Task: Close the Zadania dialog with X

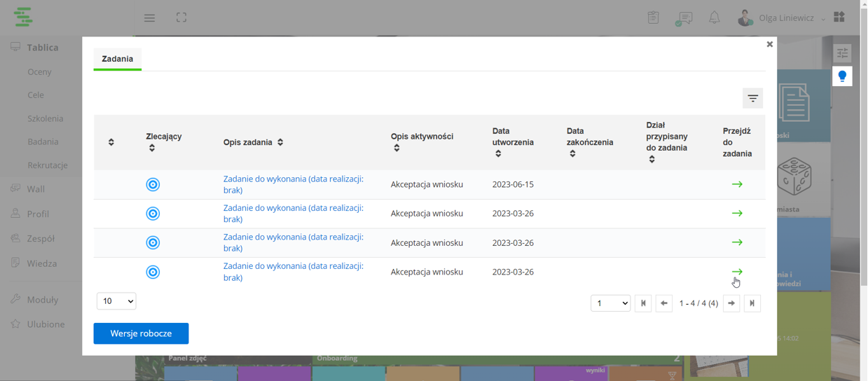Action: pos(769,44)
